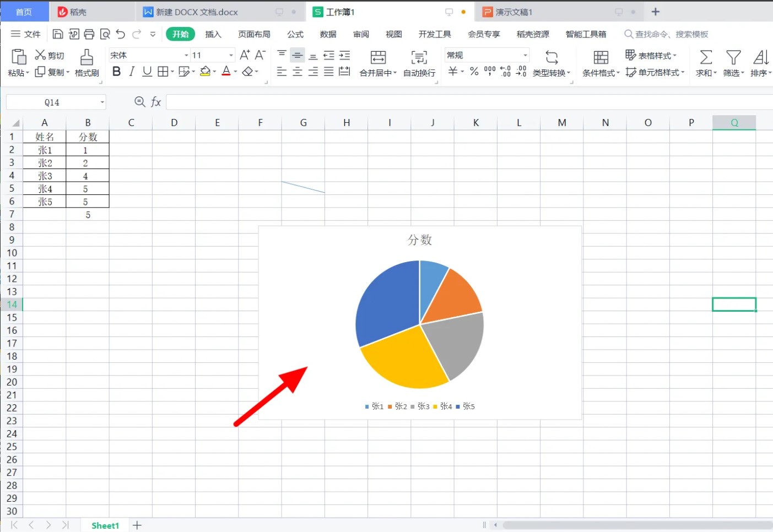Toggle justified text alignment
This screenshot has width=773, height=532.
pos(329,72)
